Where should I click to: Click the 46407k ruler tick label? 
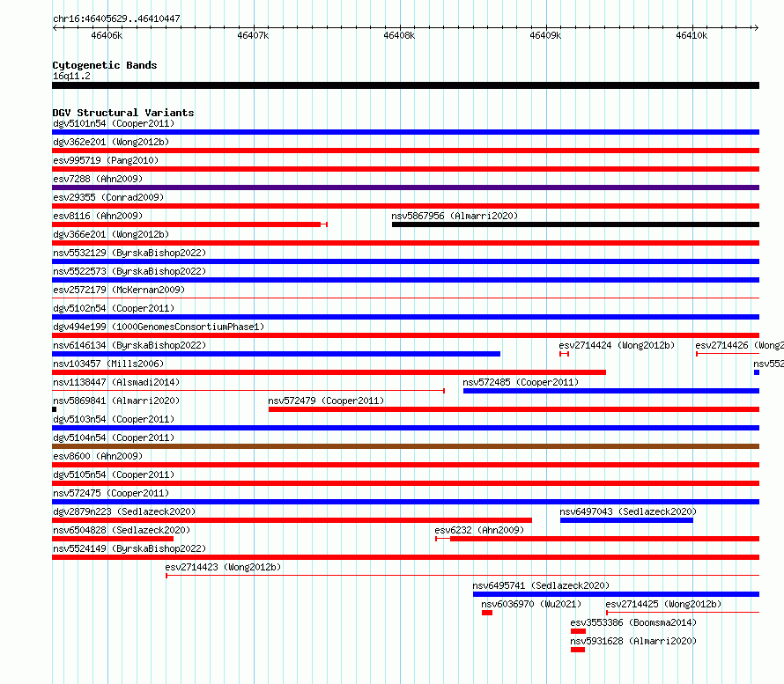(x=253, y=35)
